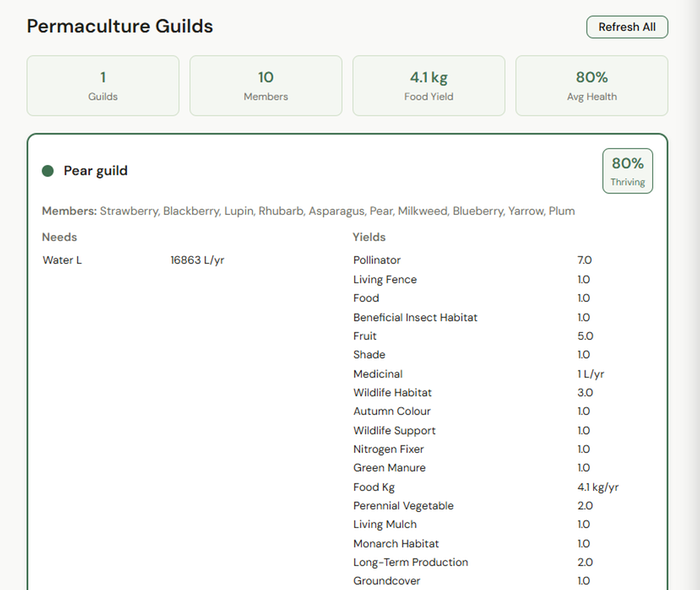Click the Fruit value 5.0
700x590 pixels.
[585, 336]
